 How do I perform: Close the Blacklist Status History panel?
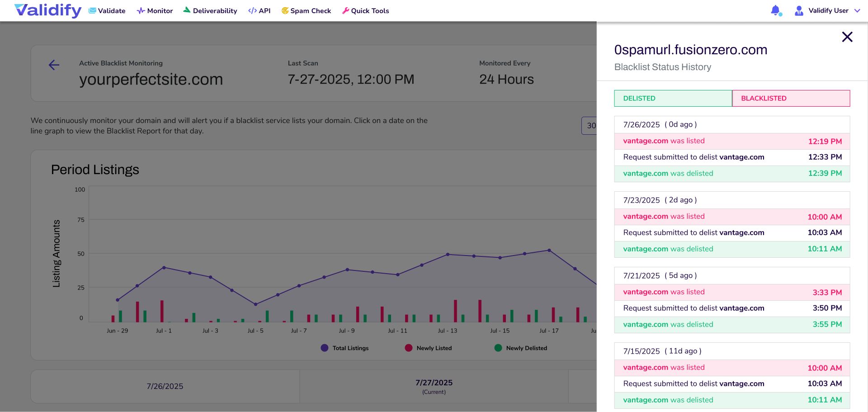pos(847,37)
